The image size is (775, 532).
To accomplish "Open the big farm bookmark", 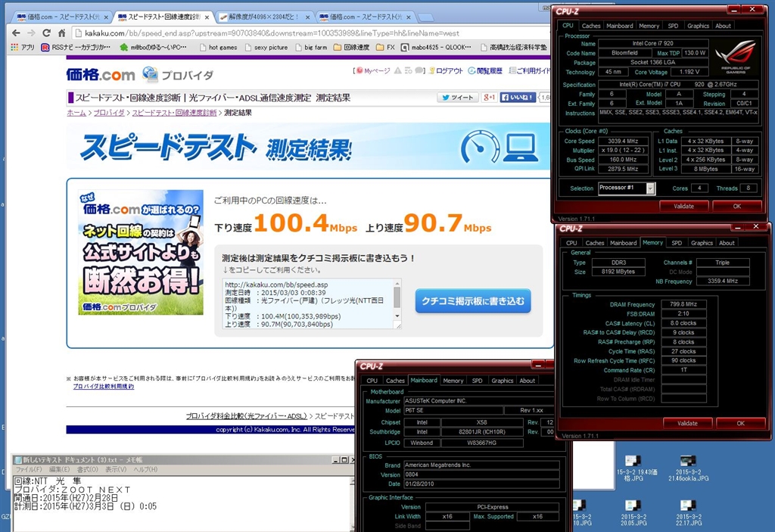I will pyautogui.click(x=311, y=48).
